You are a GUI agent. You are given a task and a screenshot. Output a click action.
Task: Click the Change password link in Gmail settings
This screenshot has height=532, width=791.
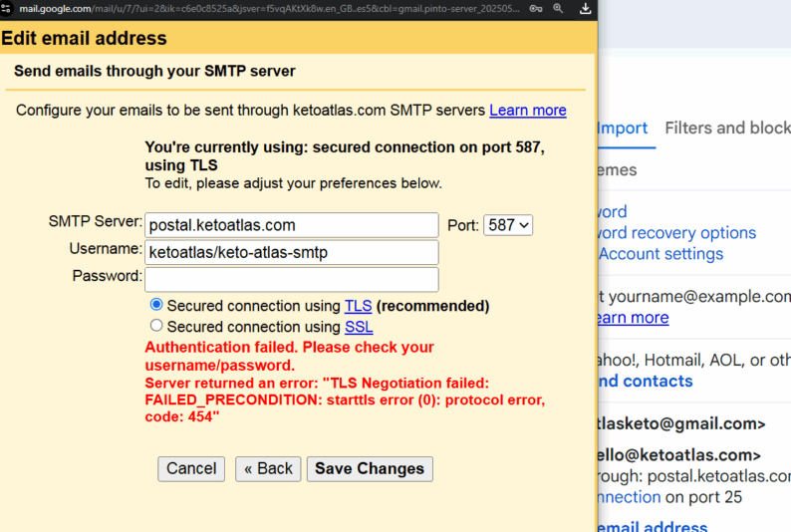613,211
